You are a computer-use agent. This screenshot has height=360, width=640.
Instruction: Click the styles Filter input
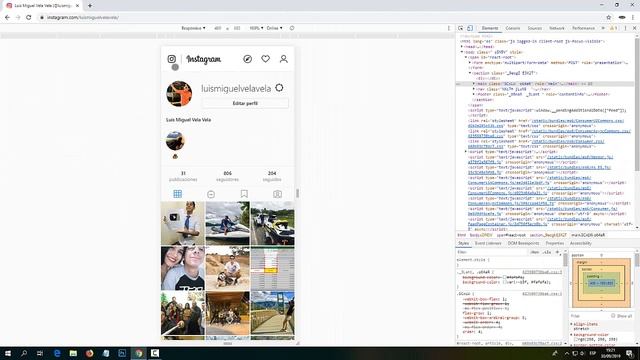(x=492, y=252)
